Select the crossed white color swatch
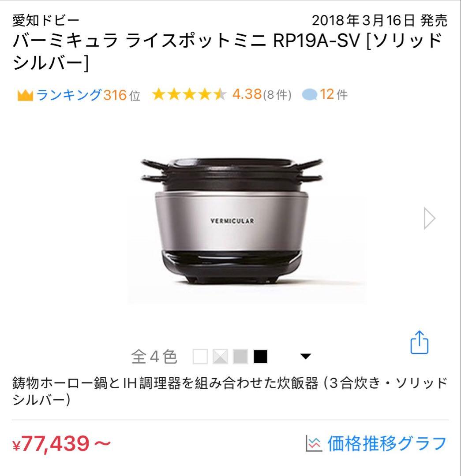This screenshot has height=476, width=461. (220, 357)
